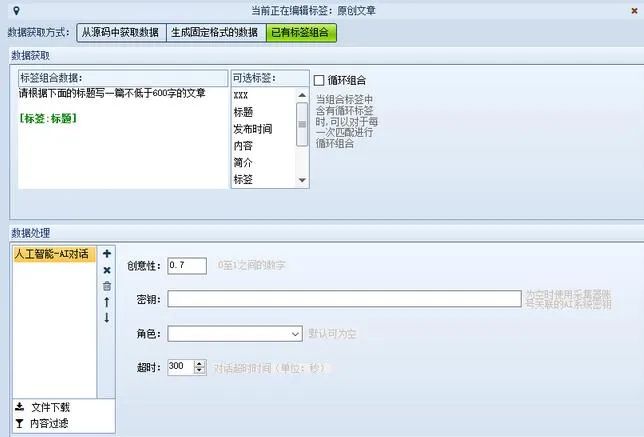Click the 内容过滤 filter icon
The height and width of the screenshot is (437, 644).
(x=19, y=424)
